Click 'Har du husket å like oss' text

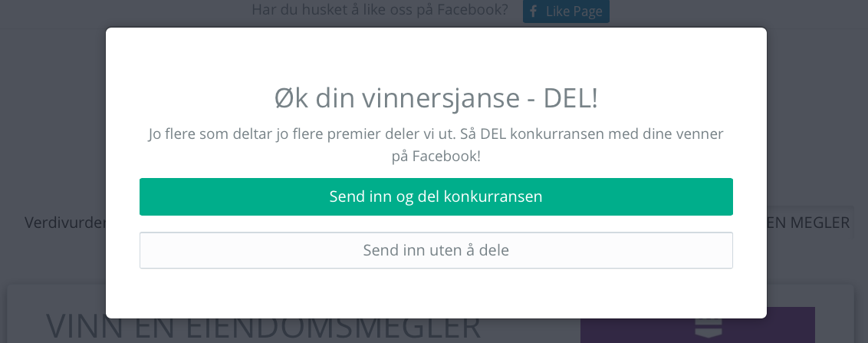click(380, 10)
